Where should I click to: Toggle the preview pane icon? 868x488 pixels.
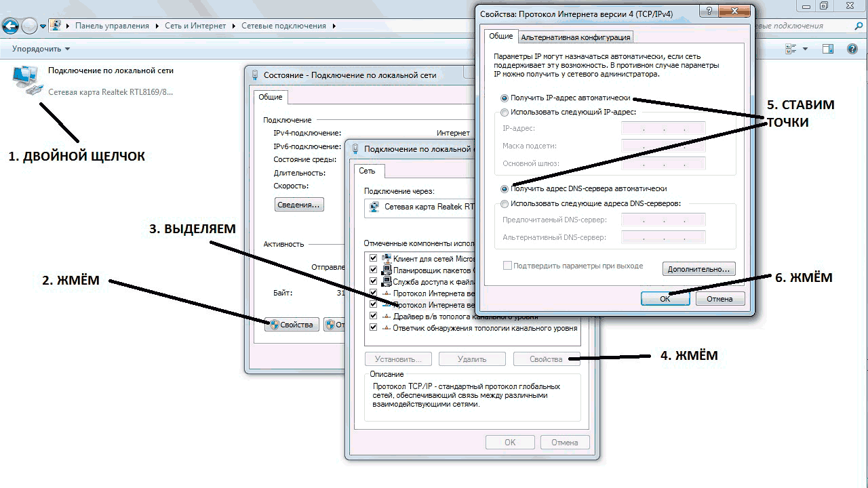tap(827, 49)
